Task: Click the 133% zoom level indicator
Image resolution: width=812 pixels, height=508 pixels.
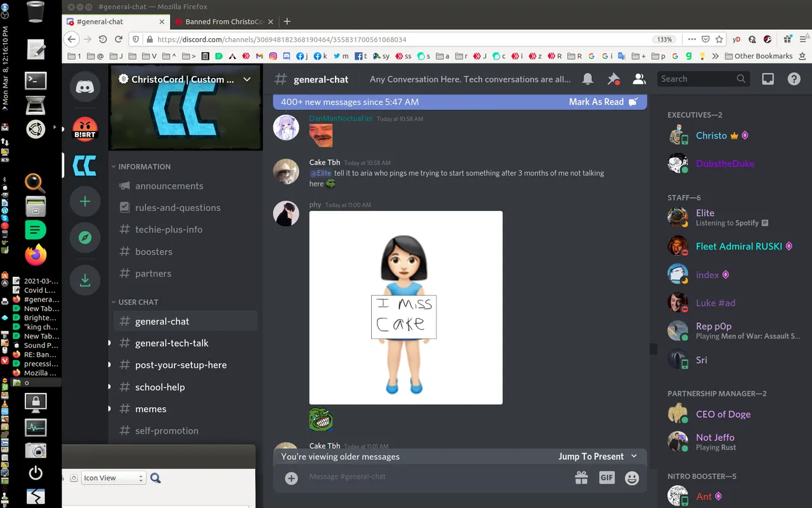Action: pyautogui.click(x=664, y=39)
